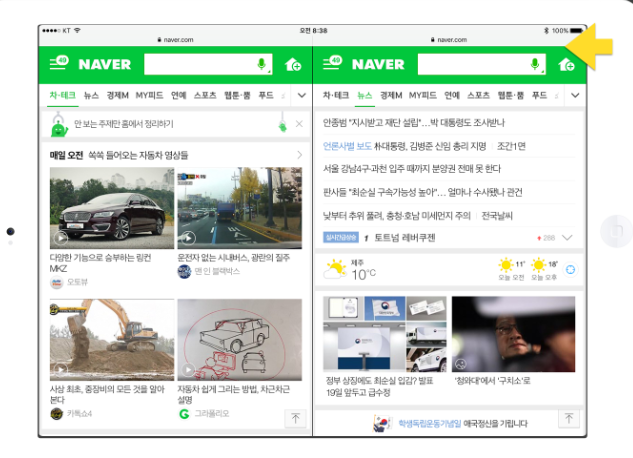This screenshot has width=633, height=458.
Task: Click the right pane search input field
Action: (x=482, y=64)
